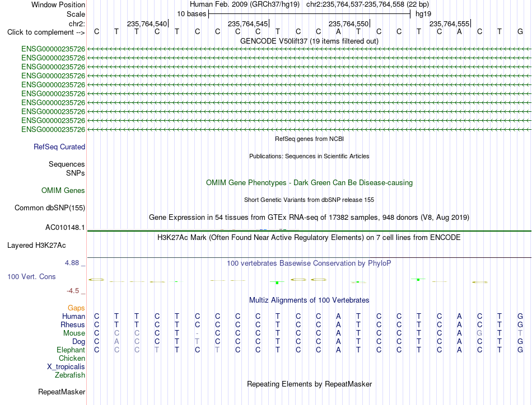Click the 235,764,555 ruler position

449,23
